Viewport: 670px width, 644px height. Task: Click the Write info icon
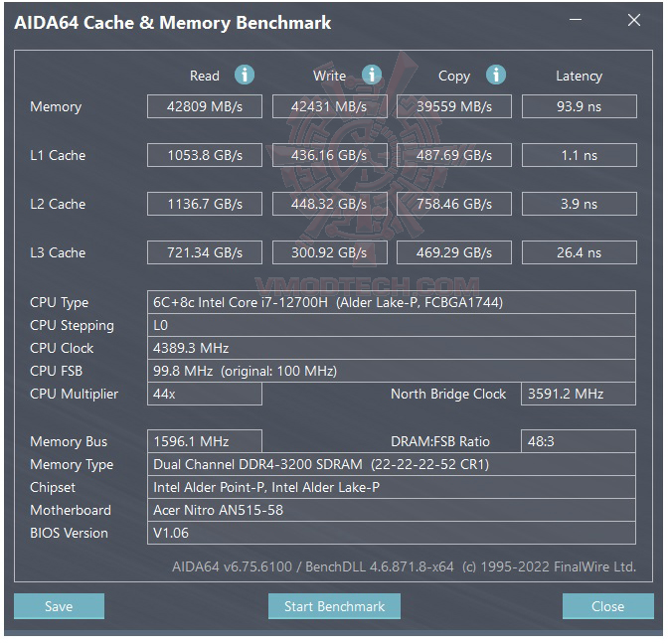point(372,76)
